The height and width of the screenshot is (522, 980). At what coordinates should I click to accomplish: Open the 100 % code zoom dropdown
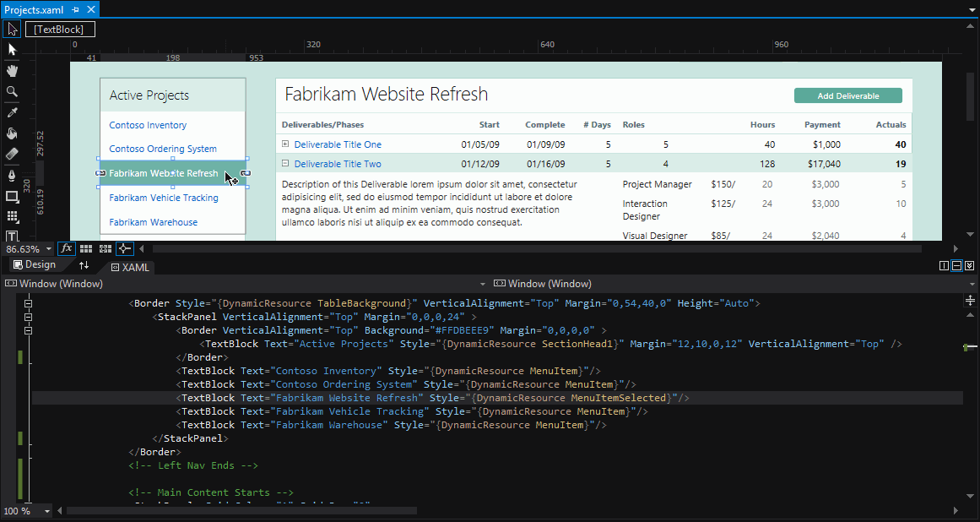pyautogui.click(x=47, y=511)
